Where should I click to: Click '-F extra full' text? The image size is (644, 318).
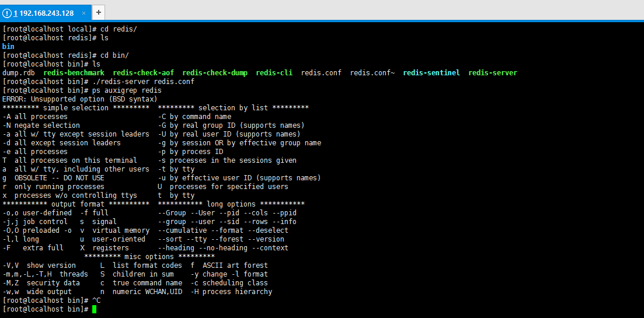click(33, 248)
